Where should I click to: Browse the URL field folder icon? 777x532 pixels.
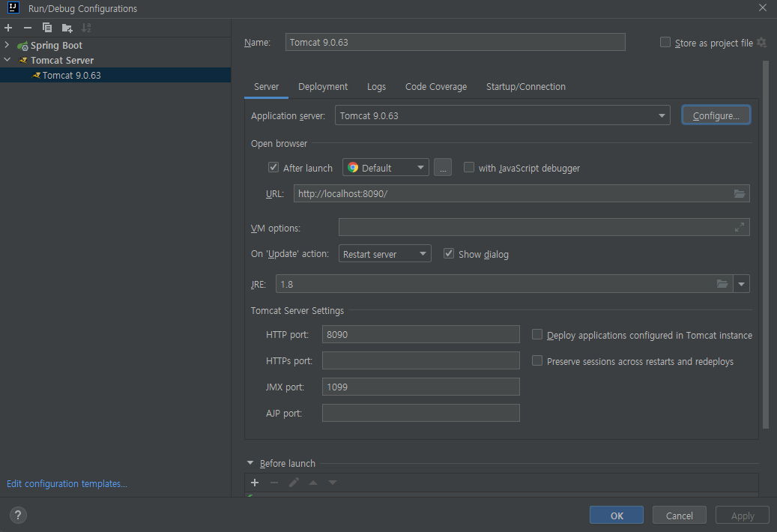(x=740, y=193)
